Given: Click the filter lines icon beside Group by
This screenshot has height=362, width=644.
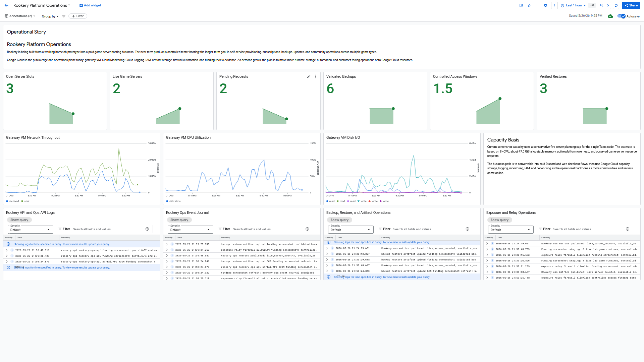Looking at the screenshot, I should (x=64, y=16).
